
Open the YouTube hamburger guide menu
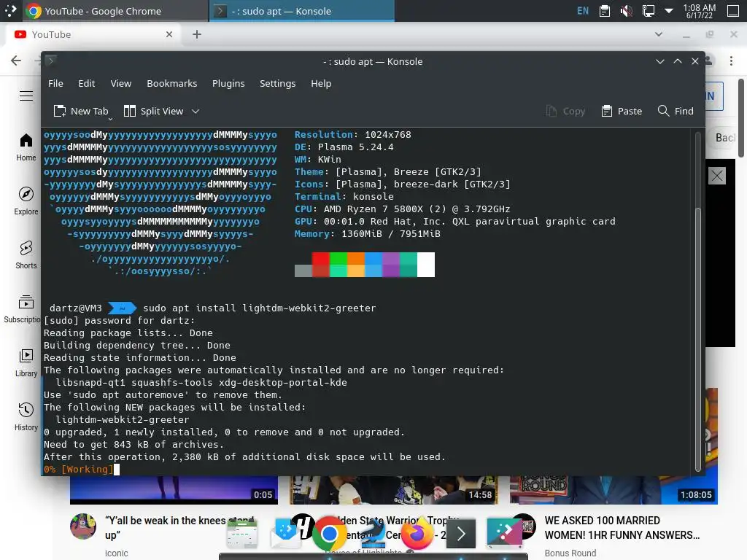[26, 96]
